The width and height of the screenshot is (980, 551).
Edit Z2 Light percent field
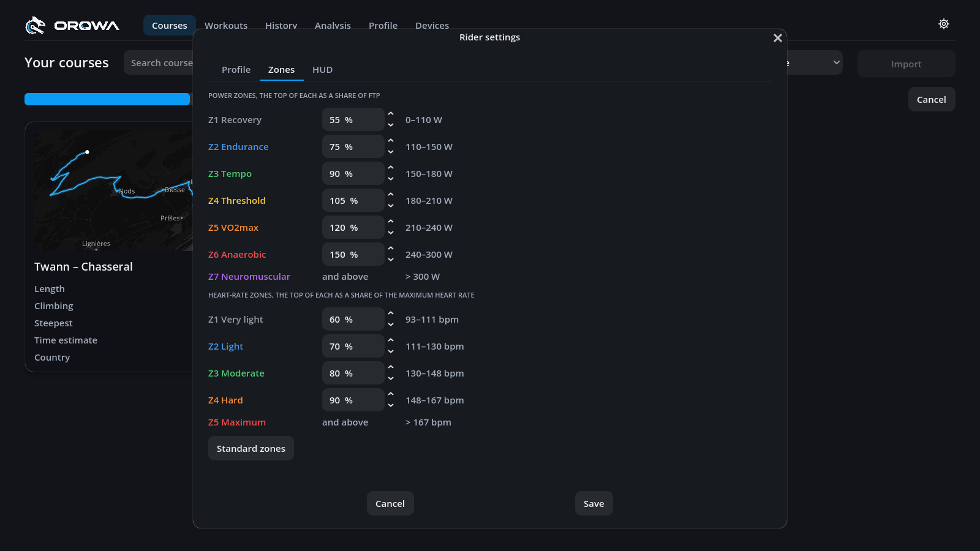(x=353, y=347)
